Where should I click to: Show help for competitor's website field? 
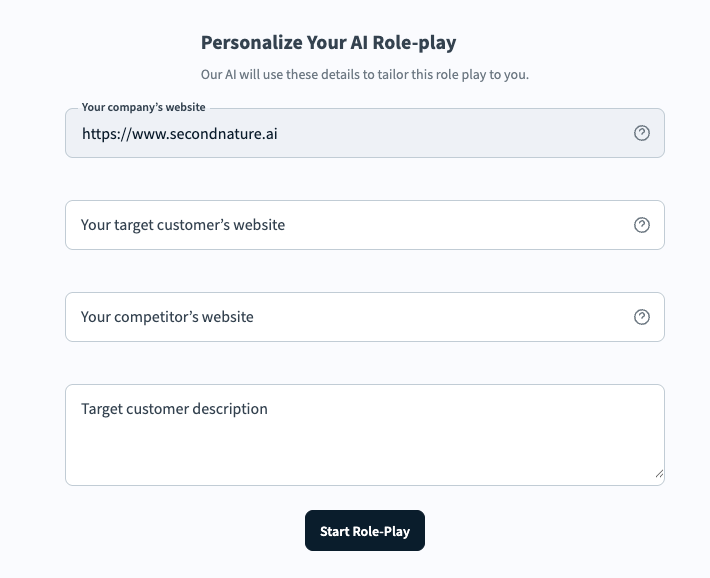point(642,317)
